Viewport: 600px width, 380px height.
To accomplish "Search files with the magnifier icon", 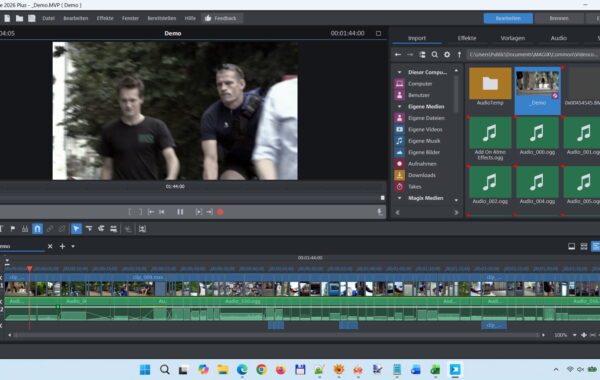I will coord(435,55).
